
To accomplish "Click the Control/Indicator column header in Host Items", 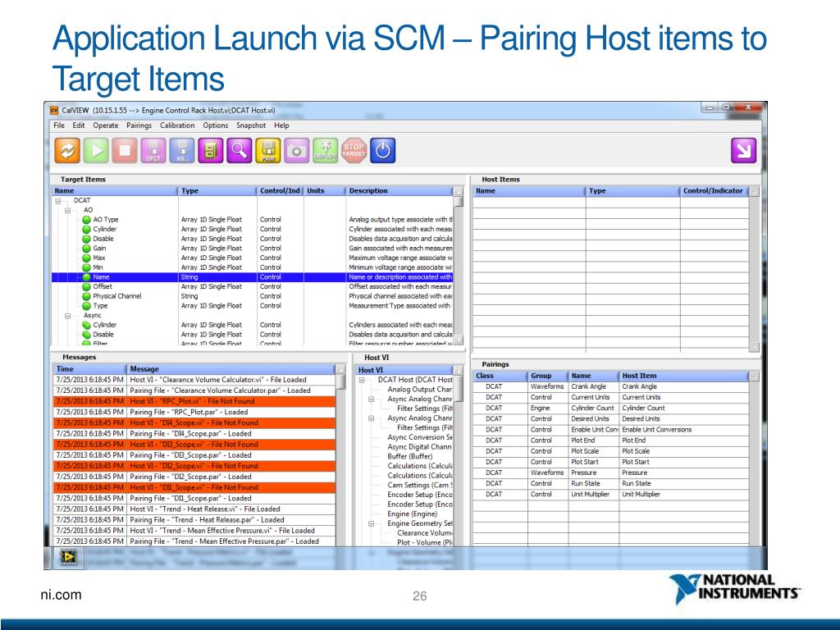I will pos(714,190).
